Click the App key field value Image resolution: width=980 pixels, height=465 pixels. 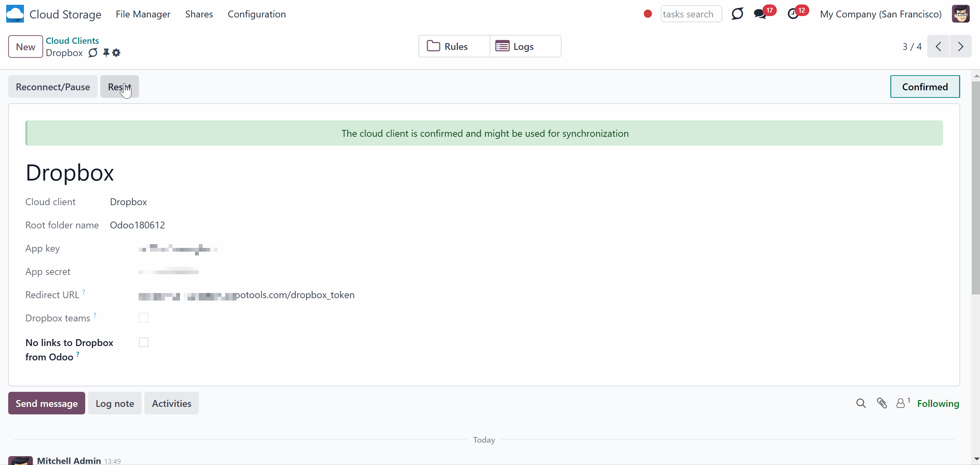click(178, 249)
